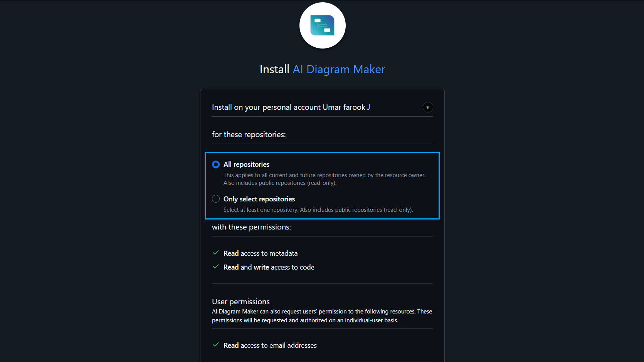This screenshot has width=644, height=362.
Task: Expand the User permissions section
Action: pyautogui.click(x=240, y=301)
